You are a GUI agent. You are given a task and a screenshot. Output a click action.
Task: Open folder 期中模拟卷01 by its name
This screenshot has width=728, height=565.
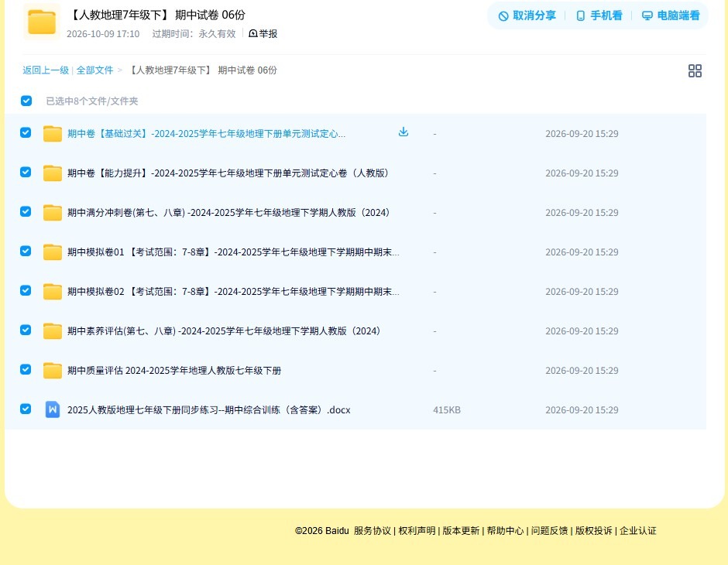233,252
